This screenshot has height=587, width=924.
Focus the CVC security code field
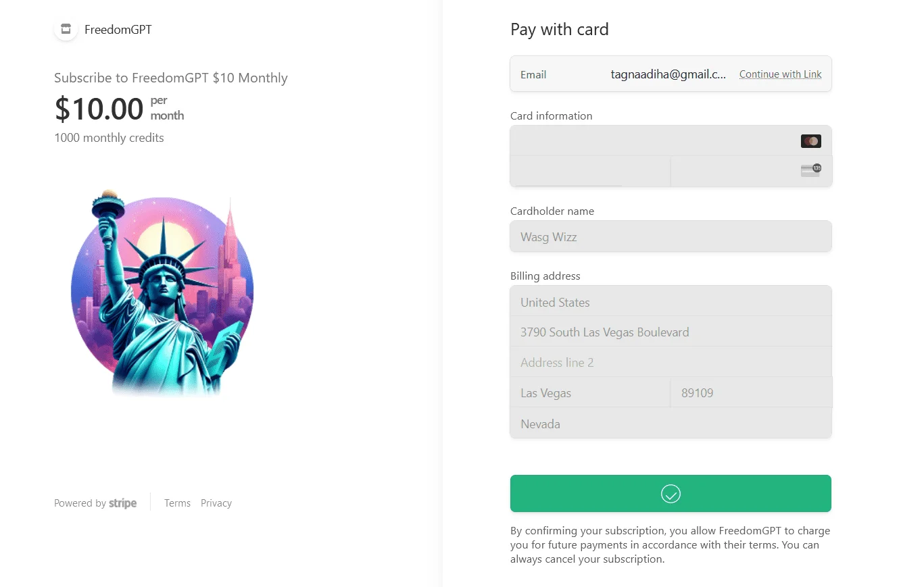pos(751,172)
